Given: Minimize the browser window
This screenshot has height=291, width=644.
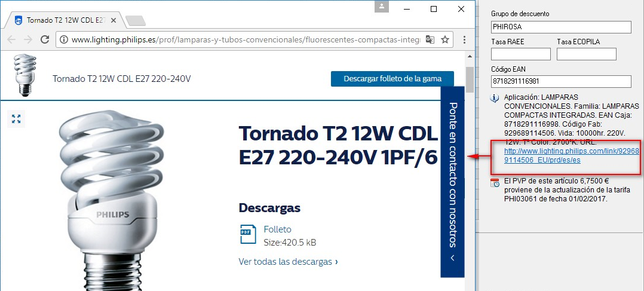Looking at the screenshot, I should tap(407, 8).
